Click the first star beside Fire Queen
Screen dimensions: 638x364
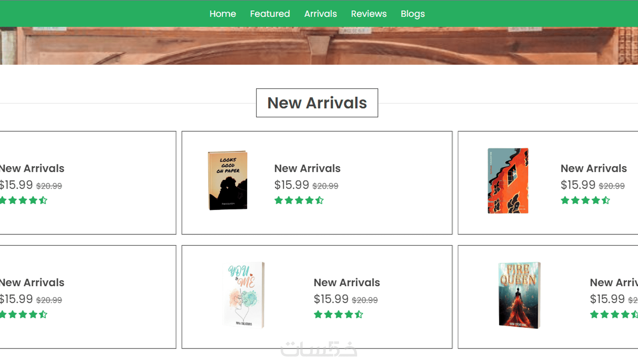tap(594, 314)
